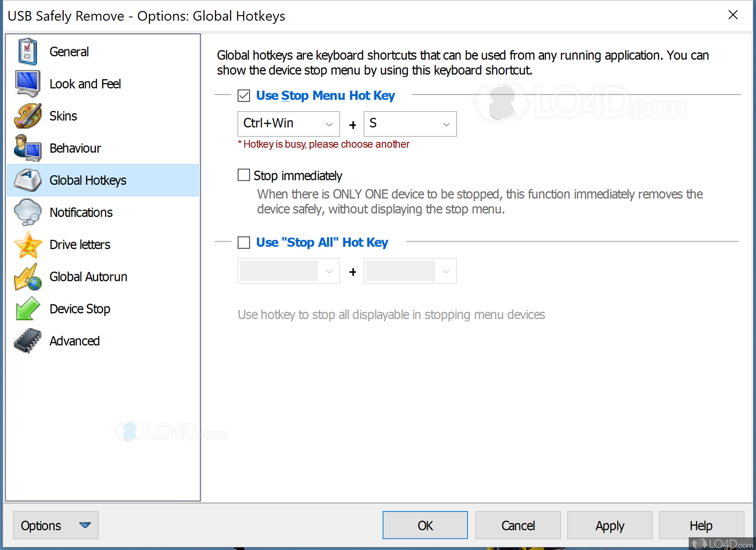Viewport: 756px width, 550px height.
Task: Select the Look and Feel monitor icon
Action: pos(27,84)
